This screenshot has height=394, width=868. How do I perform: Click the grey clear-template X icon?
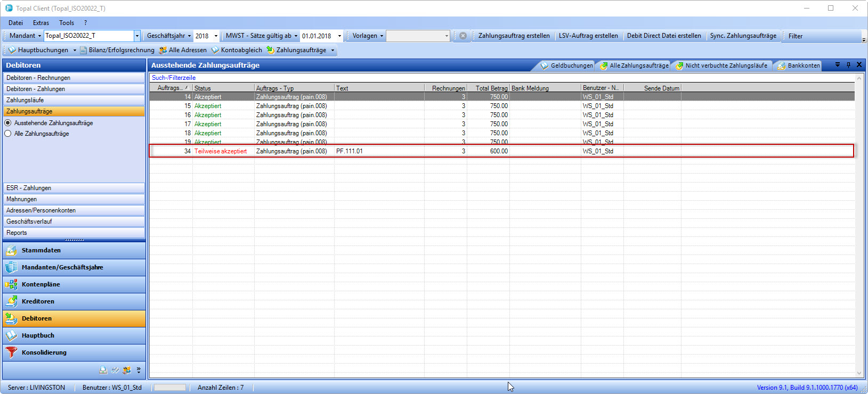[x=463, y=36]
